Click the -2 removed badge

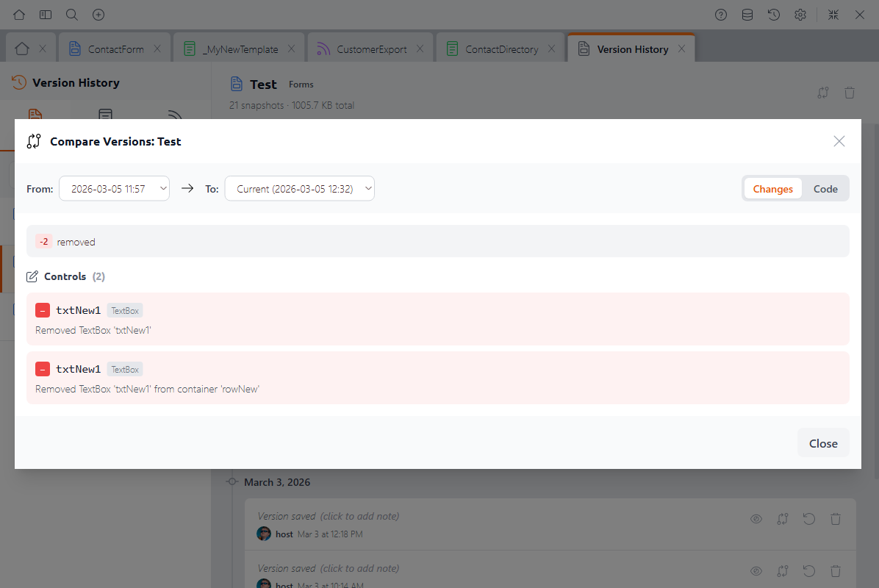[x=43, y=242]
